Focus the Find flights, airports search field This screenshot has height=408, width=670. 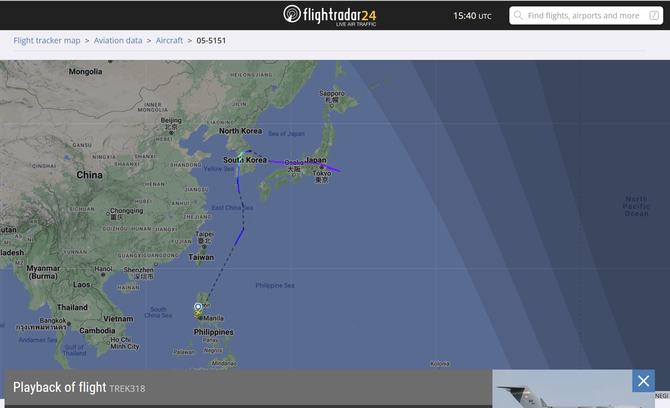tap(586, 16)
